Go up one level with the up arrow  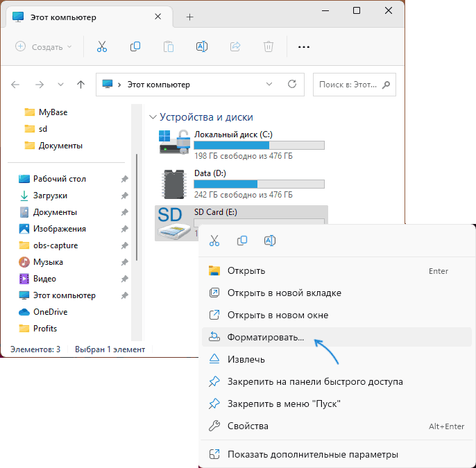80,85
